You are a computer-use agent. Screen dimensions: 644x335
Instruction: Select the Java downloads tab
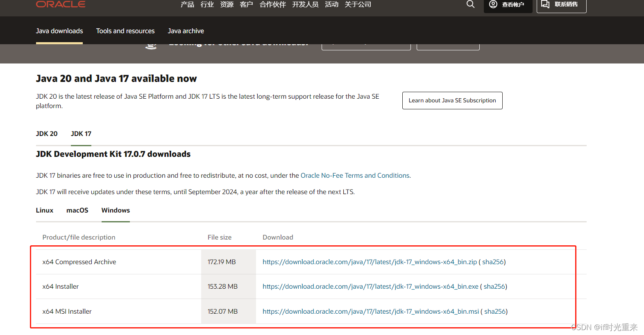tap(59, 31)
